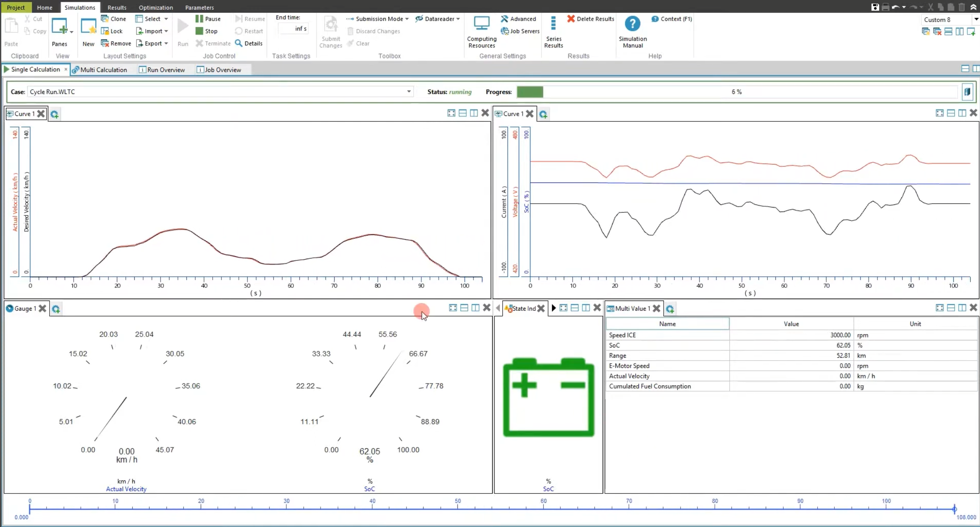Stop the simulation job
The width and height of the screenshot is (980, 527).
pos(206,31)
